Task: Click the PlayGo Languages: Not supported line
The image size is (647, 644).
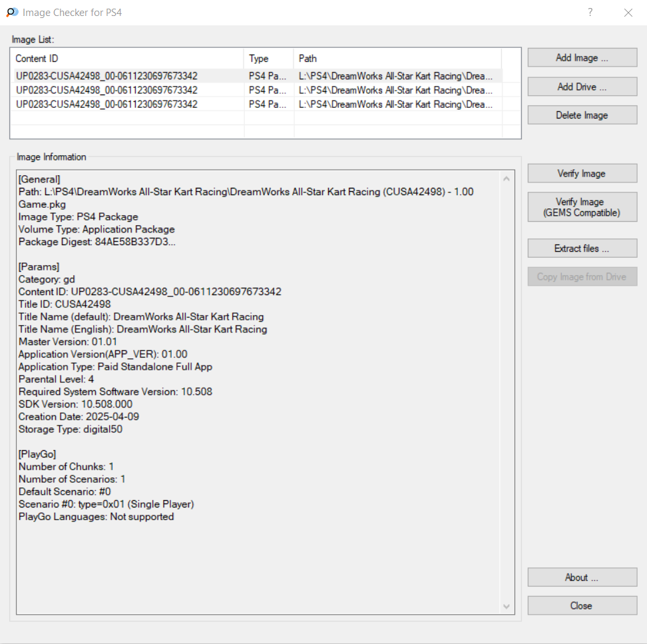Action: [96, 517]
